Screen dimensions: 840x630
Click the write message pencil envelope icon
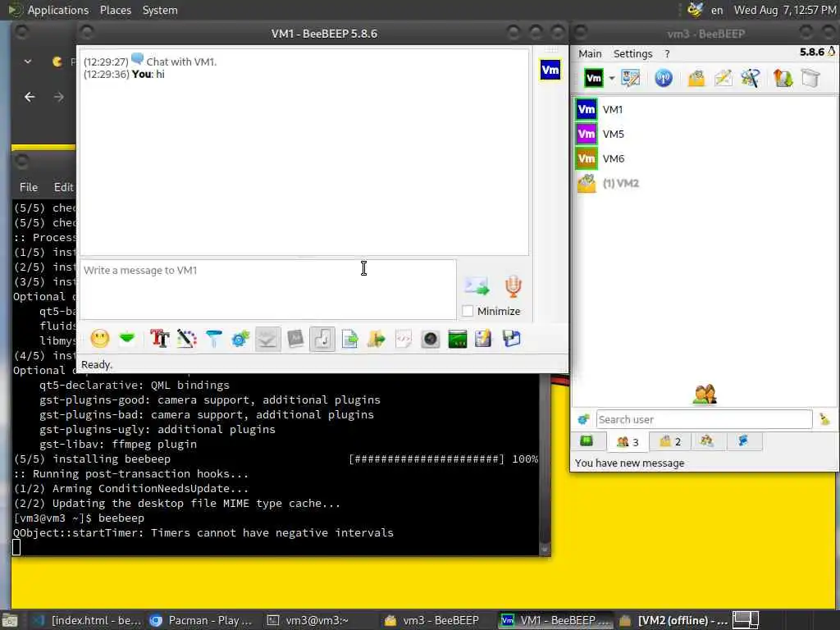[724, 78]
